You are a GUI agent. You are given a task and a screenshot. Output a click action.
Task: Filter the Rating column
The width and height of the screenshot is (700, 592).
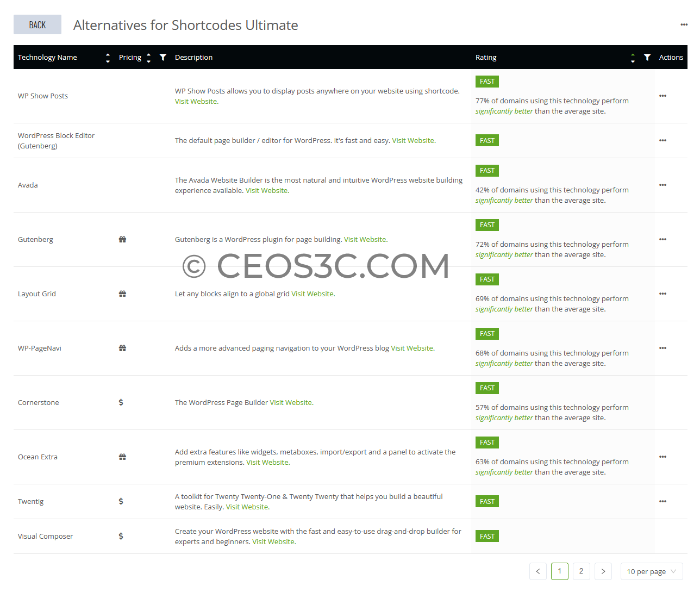[x=647, y=57]
